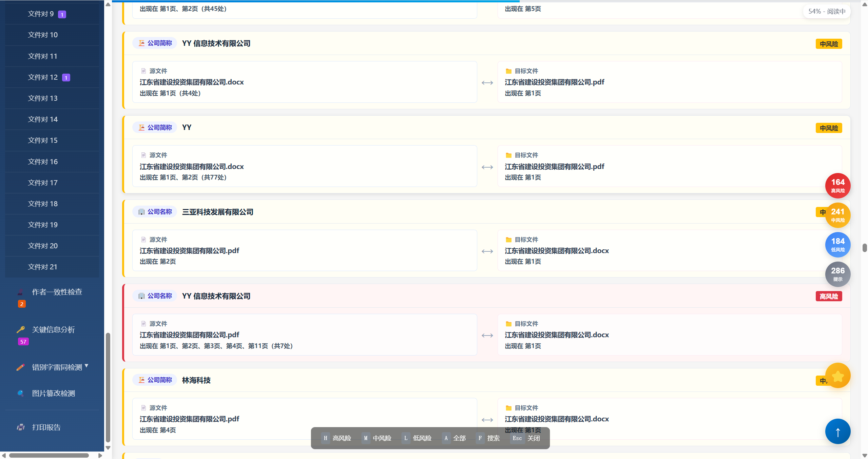Click the sidebar scrollbar up arrow

click(108, 4)
